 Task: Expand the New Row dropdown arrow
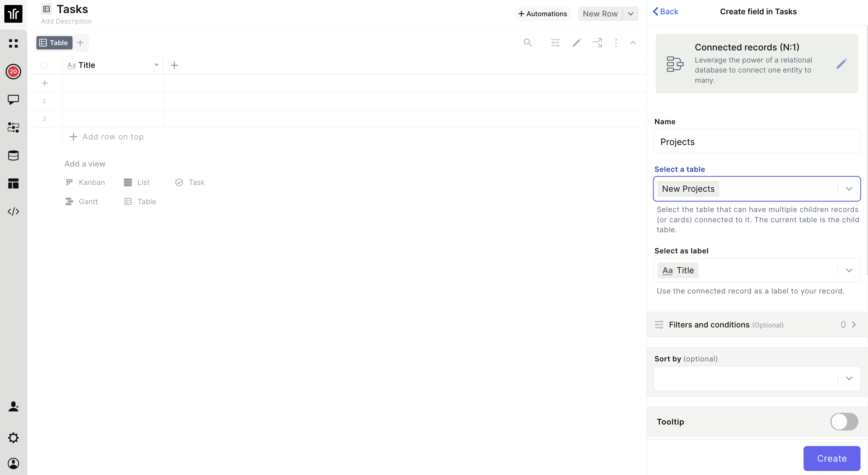click(x=631, y=14)
